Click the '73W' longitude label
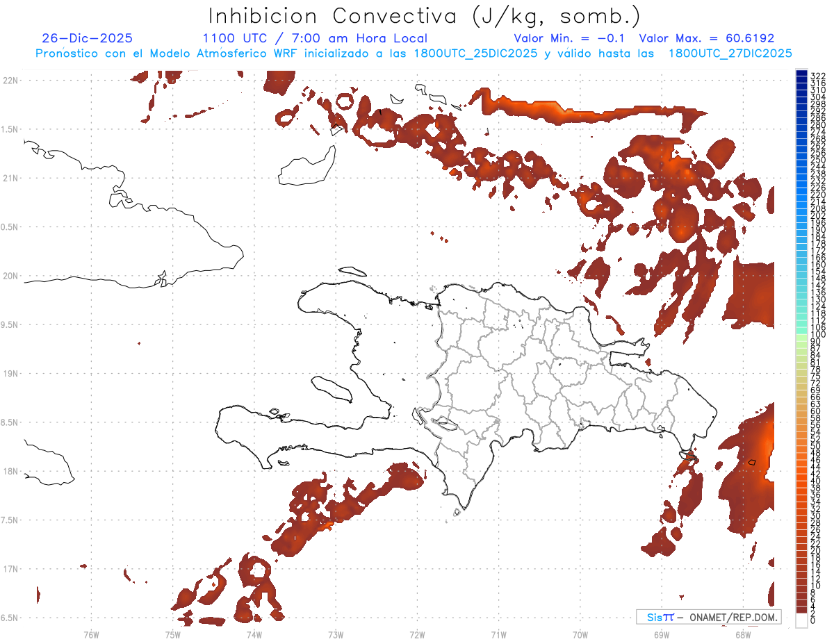Image resolution: width=834 pixels, height=644 pixels. 336,635
